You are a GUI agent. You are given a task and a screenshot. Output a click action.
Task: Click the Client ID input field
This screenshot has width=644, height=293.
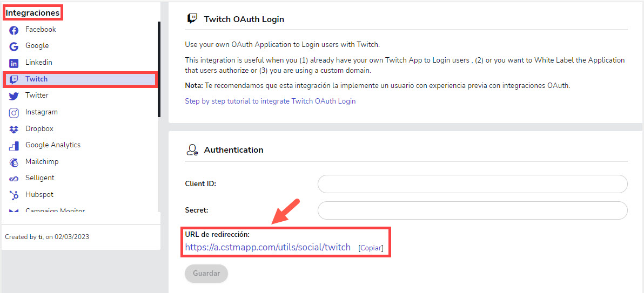472,184
